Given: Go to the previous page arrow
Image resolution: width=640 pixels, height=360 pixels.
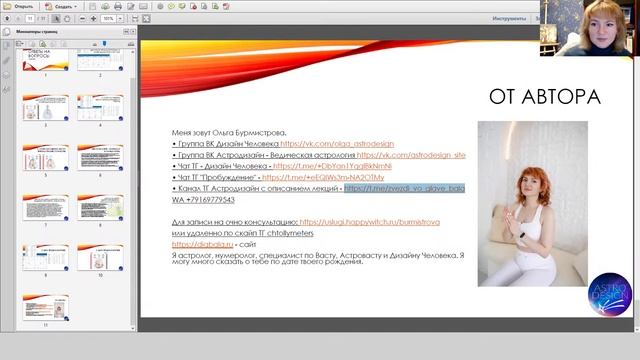Looking at the screenshot, I should [x=7, y=18].
